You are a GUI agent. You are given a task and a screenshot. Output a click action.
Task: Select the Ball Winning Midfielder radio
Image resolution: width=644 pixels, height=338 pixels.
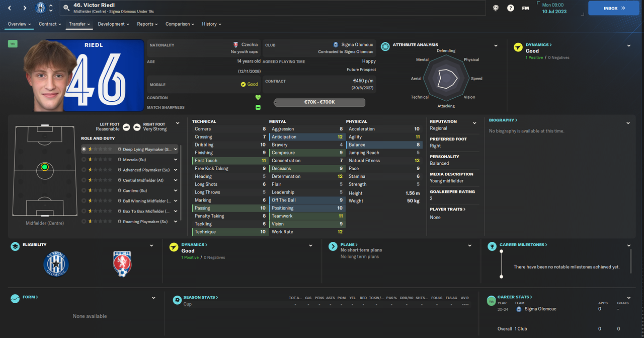pyautogui.click(x=84, y=201)
